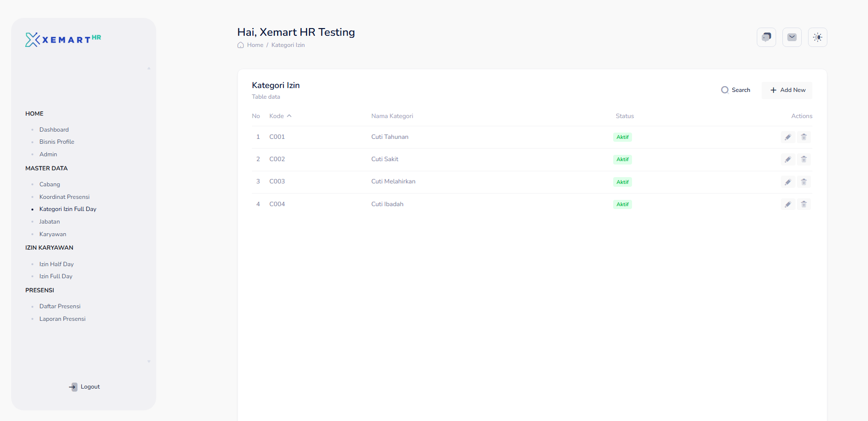The width and height of the screenshot is (868, 421).
Task: Open the chat messages icon in header
Action: tap(766, 37)
